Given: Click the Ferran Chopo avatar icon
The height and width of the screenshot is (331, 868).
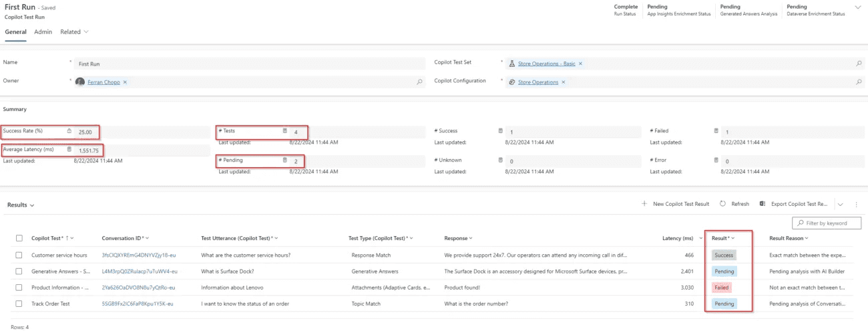Looking at the screenshot, I should pos(80,82).
